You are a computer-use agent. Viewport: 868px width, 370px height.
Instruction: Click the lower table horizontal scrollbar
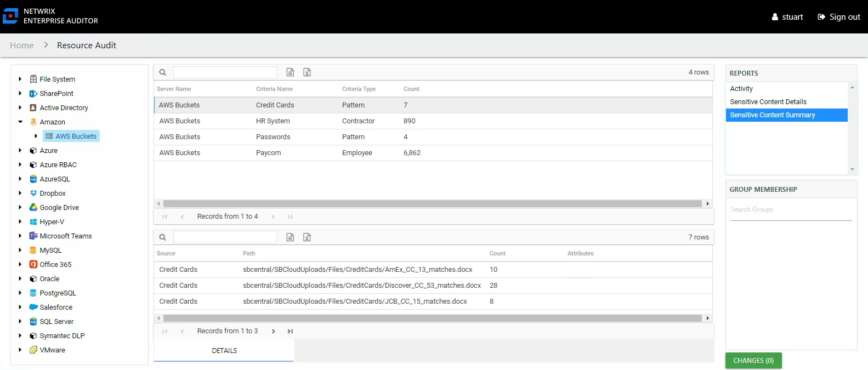tap(433, 318)
